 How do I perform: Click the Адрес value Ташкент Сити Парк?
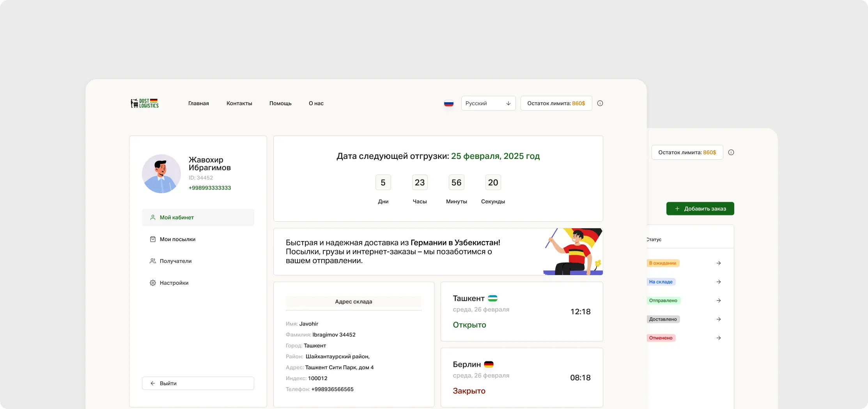click(339, 367)
